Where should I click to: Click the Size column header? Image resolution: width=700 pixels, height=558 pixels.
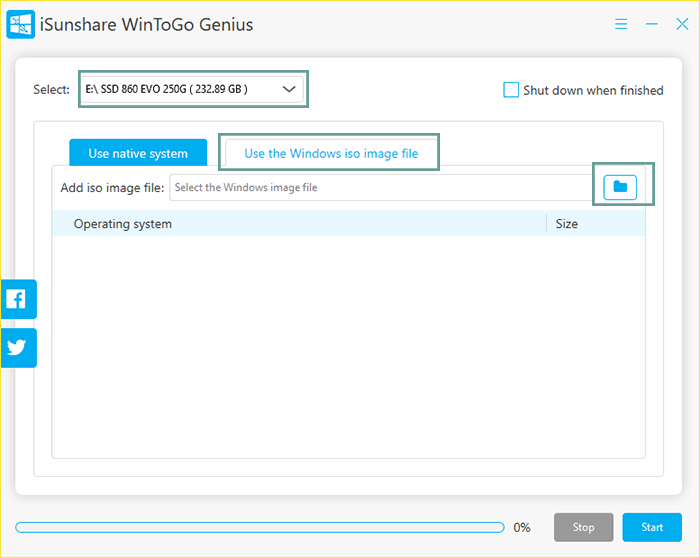(596, 224)
